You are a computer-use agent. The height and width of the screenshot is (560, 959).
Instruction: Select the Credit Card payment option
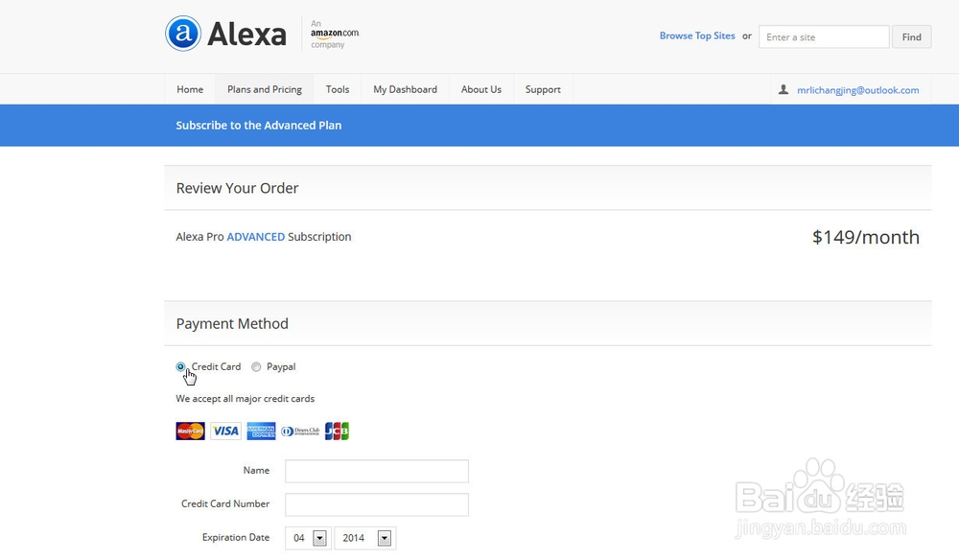click(x=180, y=367)
